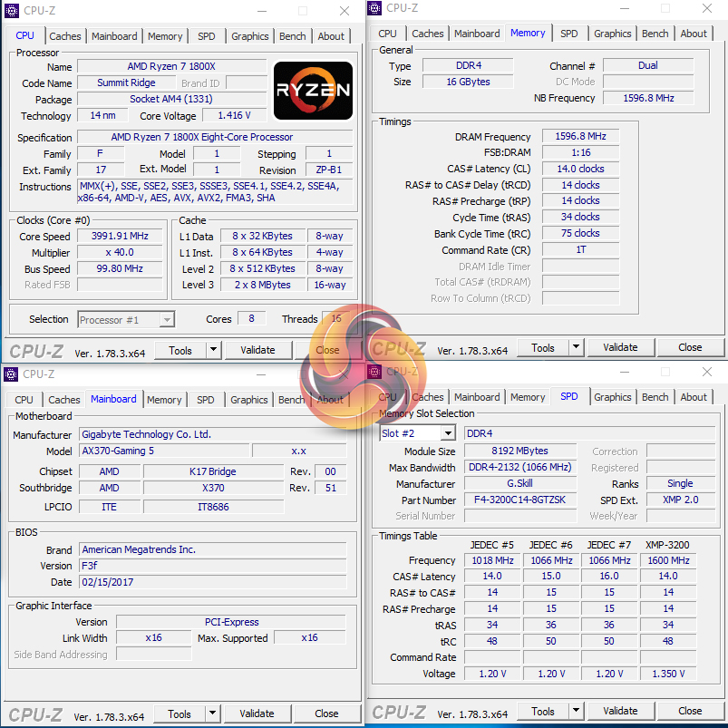Click the Instructions field listing MMX(+), SSE
The width and height of the screenshot is (728, 728).
click(215, 192)
